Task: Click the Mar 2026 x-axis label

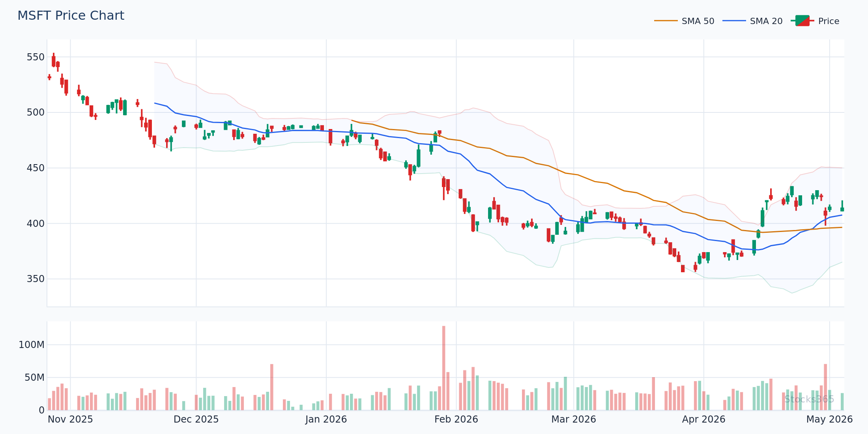Action: [x=574, y=419]
